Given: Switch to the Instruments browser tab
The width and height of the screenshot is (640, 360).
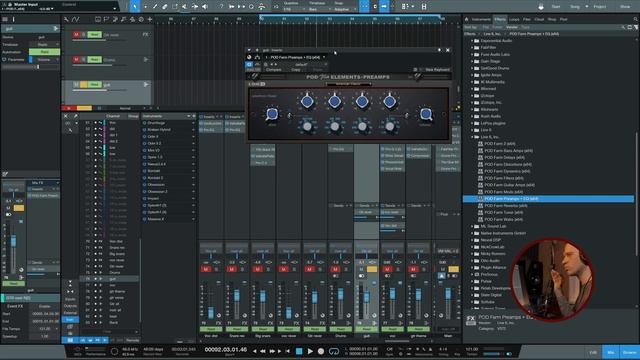Looking at the screenshot, I should [481, 19].
